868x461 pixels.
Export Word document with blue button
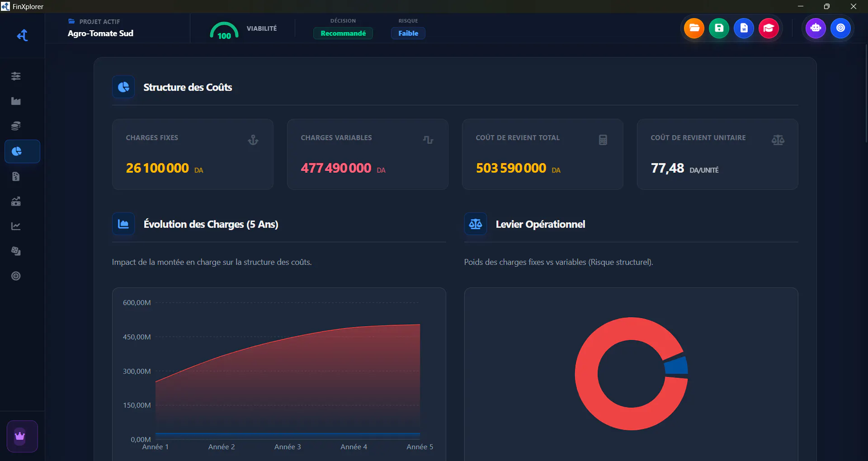coord(744,28)
